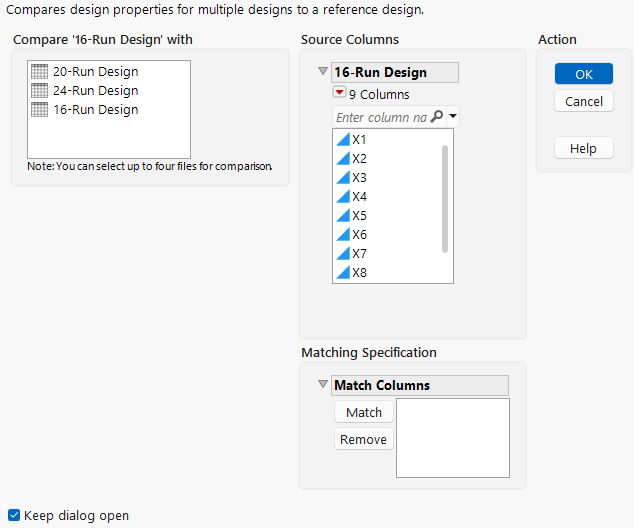Uncheck the Keep dialog open checkbox

[14, 516]
